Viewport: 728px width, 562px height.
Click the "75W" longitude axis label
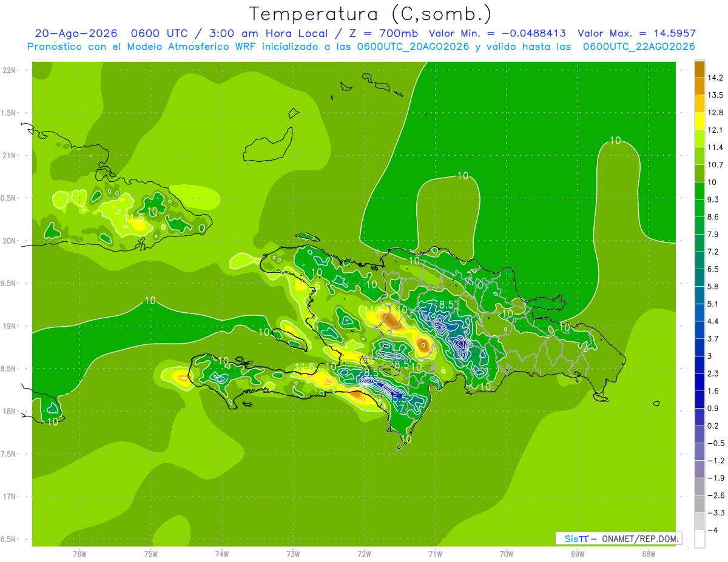151,554
